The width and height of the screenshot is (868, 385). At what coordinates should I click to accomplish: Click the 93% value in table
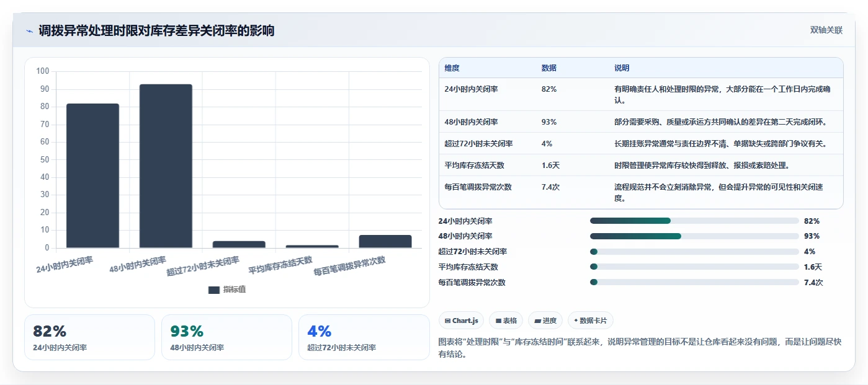pyautogui.click(x=549, y=122)
